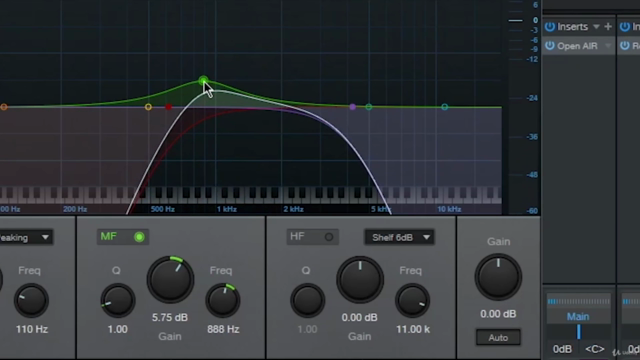Viewport: 640px width, 360px height.
Task: Enable the HF band toggle
Action: click(329, 237)
